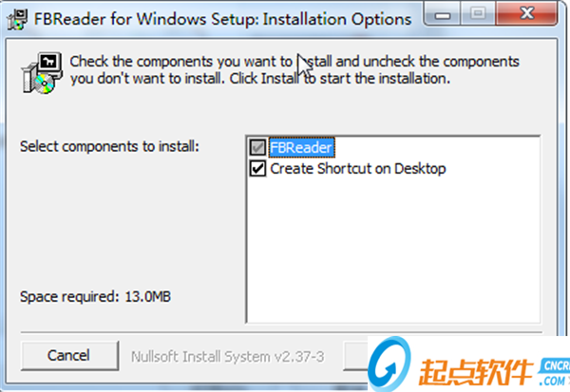Viewport: 570px width, 392px height.
Task: Toggle the grayed FBReader component checkbox
Action: (256, 148)
